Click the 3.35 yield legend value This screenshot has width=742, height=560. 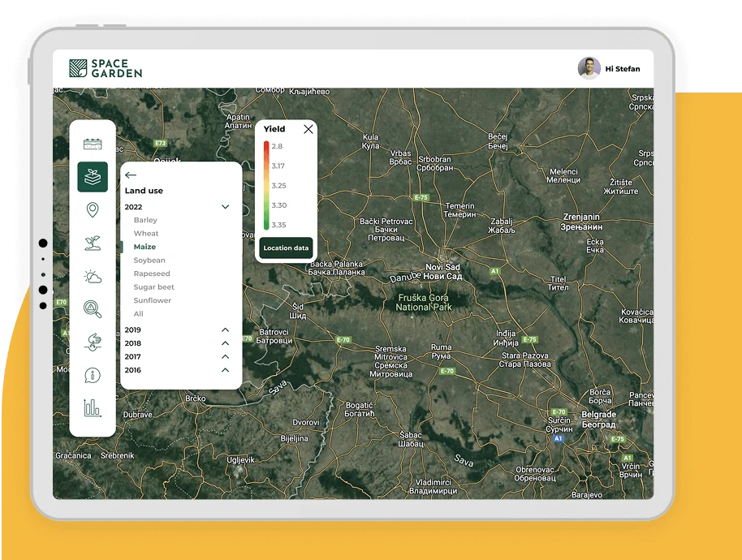tap(279, 225)
